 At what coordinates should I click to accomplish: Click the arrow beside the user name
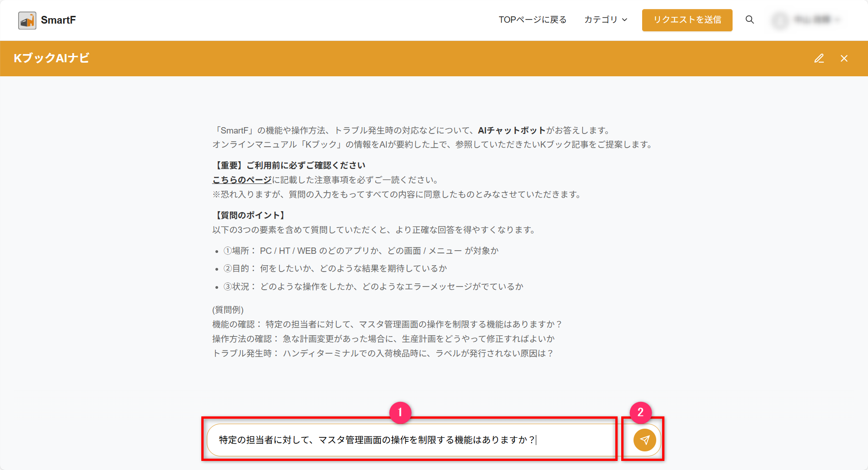[x=838, y=20]
